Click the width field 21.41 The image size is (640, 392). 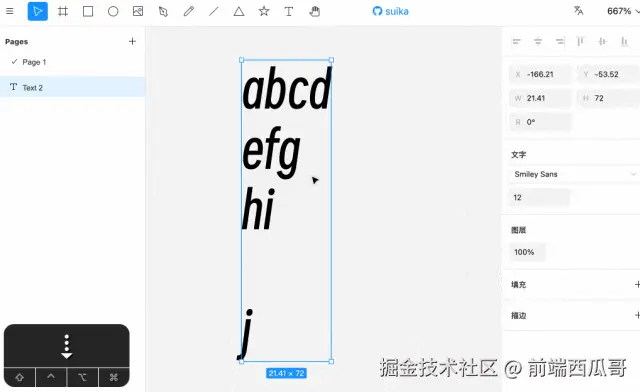541,98
